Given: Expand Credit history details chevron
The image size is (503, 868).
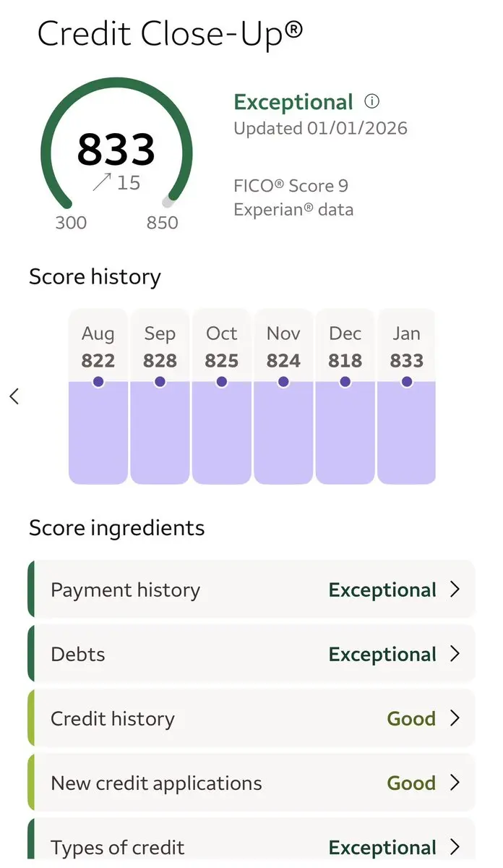Looking at the screenshot, I should [x=455, y=718].
